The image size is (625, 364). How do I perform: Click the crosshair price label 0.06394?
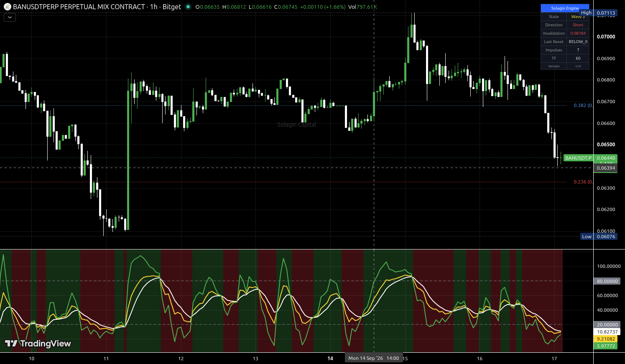[x=606, y=168]
